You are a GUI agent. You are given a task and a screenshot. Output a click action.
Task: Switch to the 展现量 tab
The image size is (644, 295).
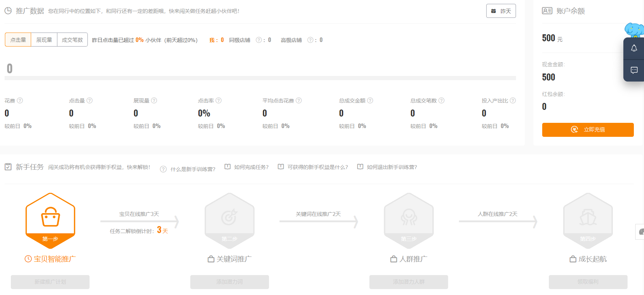[x=44, y=40]
